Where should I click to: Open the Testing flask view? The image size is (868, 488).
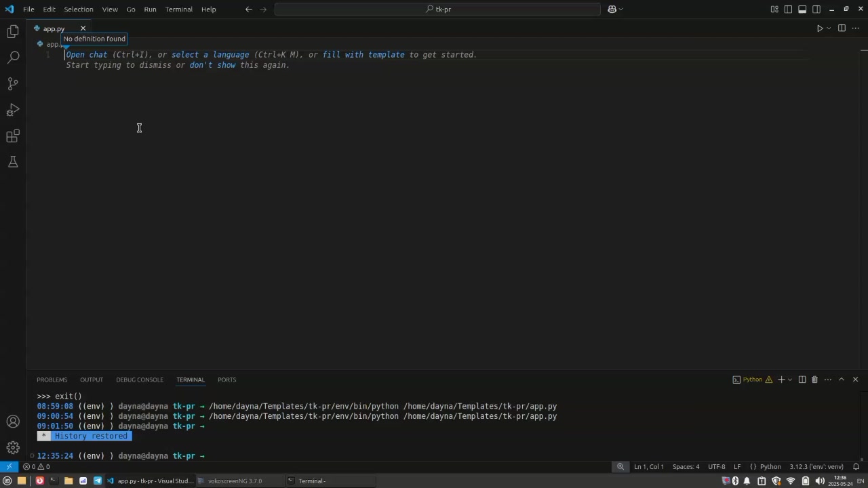tap(13, 162)
